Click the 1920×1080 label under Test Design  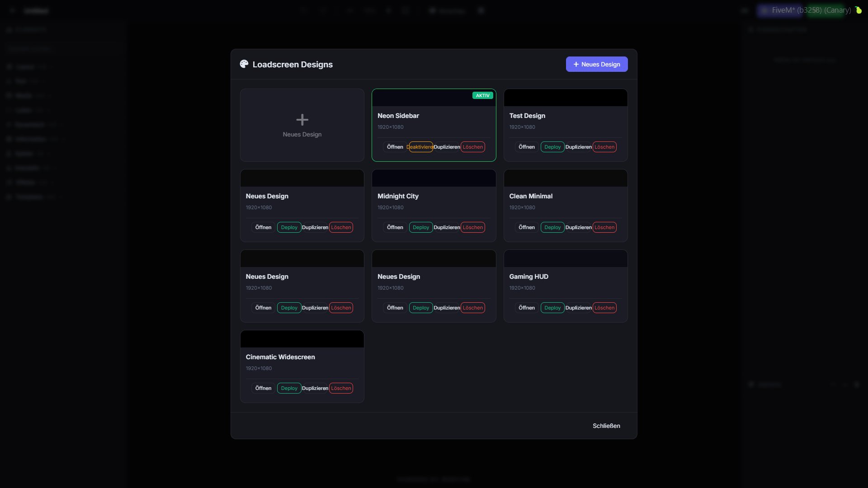click(522, 127)
